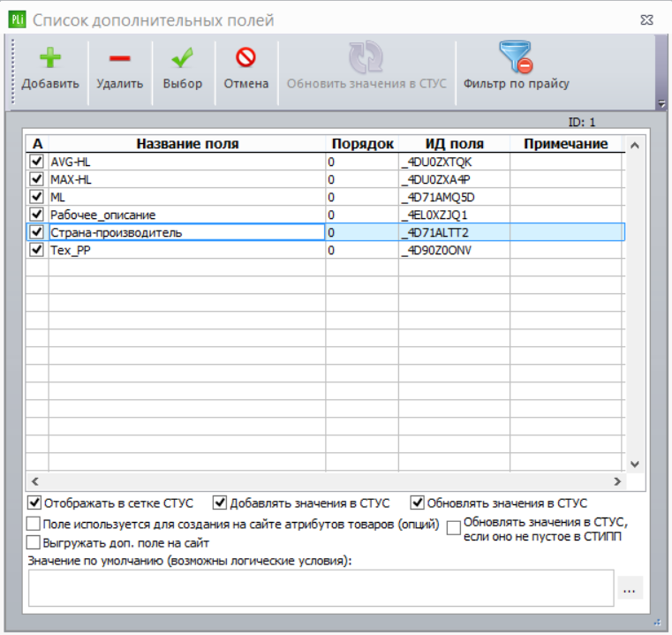
Task: Click the ID cell _4D90Z0ONV
Action: click(x=454, y=250)
